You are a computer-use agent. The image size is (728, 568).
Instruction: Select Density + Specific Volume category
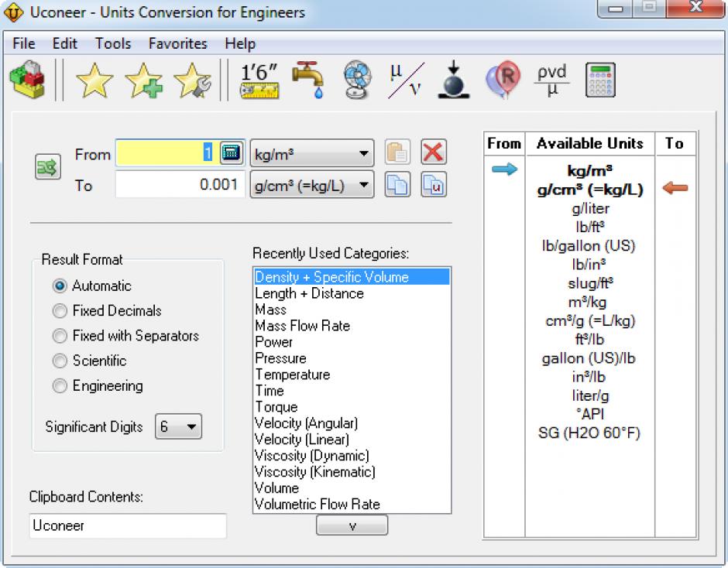tap(352, 276)
